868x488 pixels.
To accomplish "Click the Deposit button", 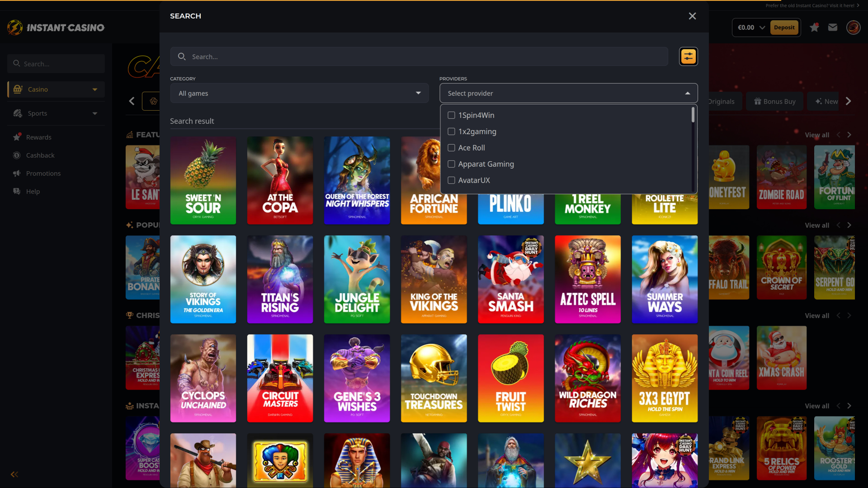I will pos(784,27).
